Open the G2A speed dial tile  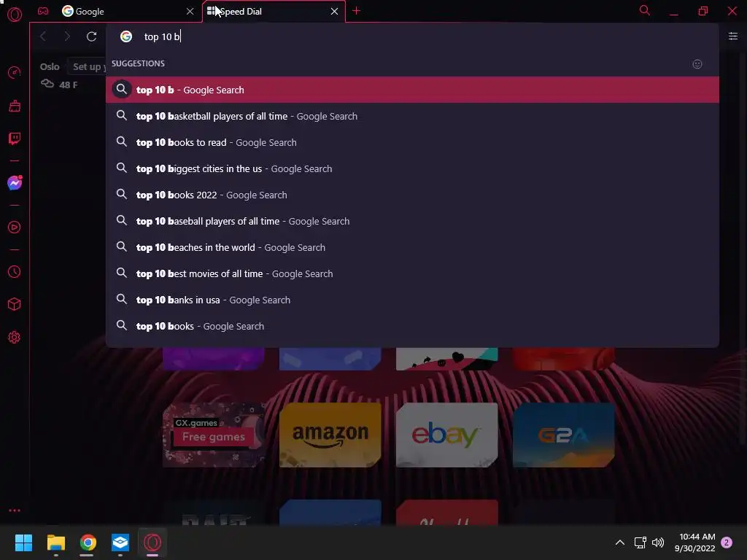coord(564,435)
